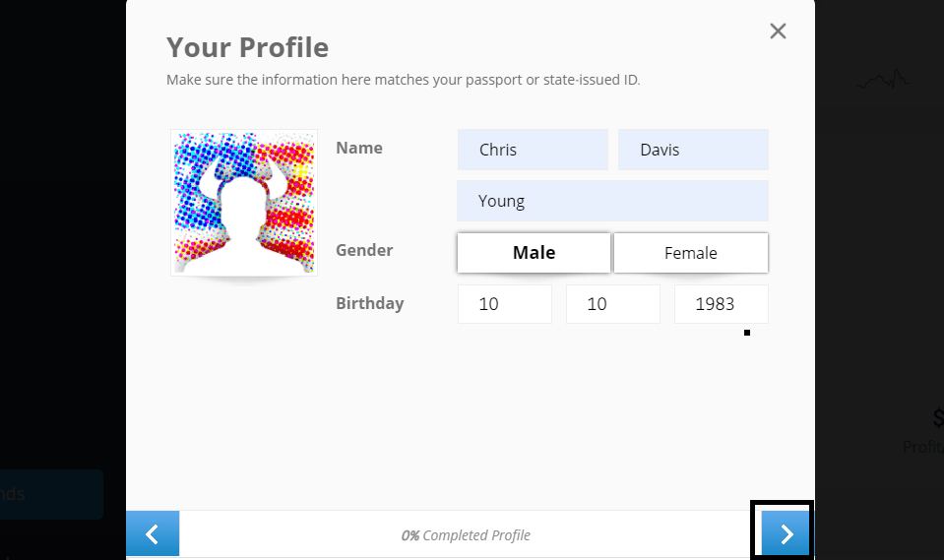
Task: Go back with the previous step arrow
Action: [x=153, y=533]
